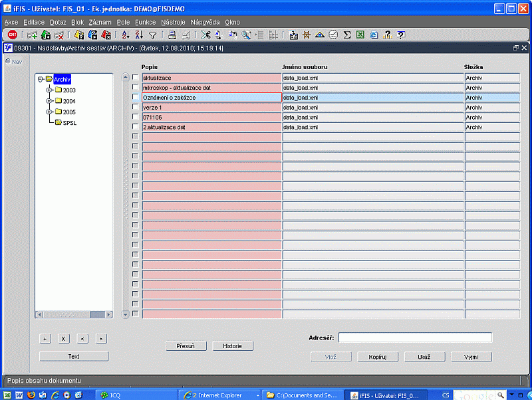Click the + button under the tree

click(45, 339)
